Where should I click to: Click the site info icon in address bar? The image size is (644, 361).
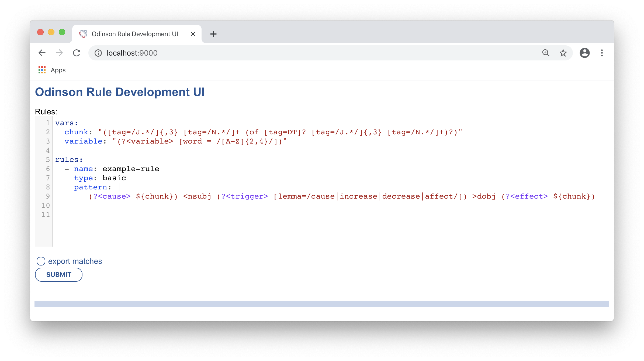pos(98,53)
